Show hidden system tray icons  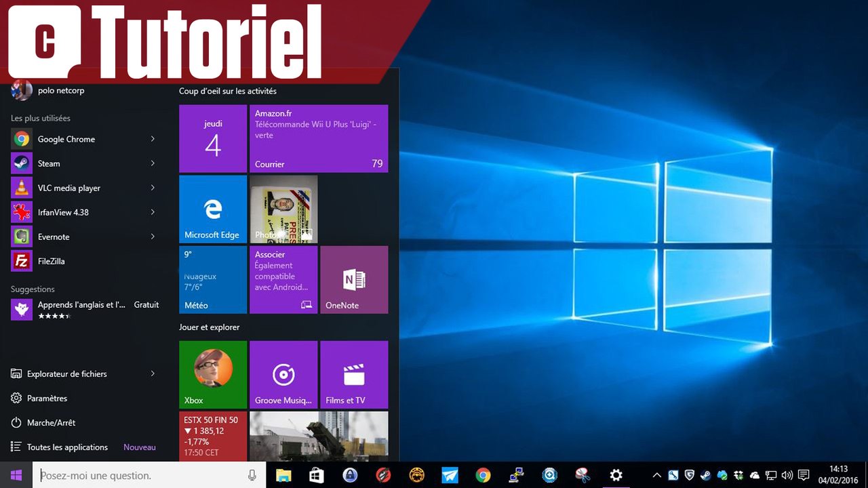(656, 475)
